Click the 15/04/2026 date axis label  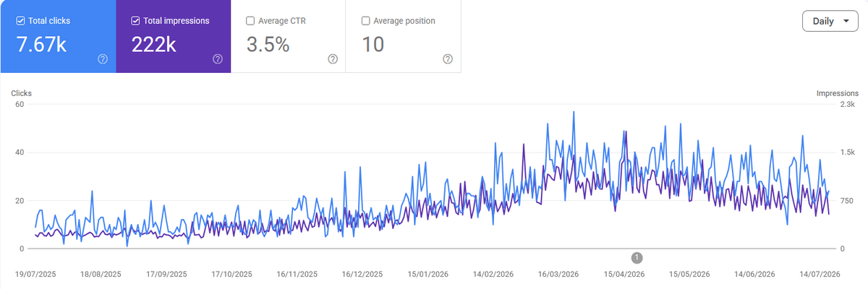624,275
